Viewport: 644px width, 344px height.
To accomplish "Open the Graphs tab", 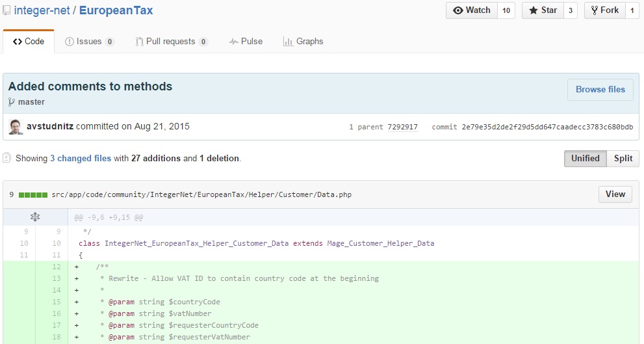I will pos(303,42).
